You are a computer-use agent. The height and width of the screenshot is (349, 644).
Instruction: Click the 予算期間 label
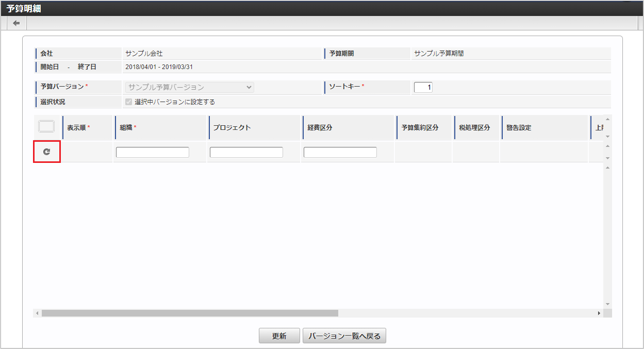point(341,53)
